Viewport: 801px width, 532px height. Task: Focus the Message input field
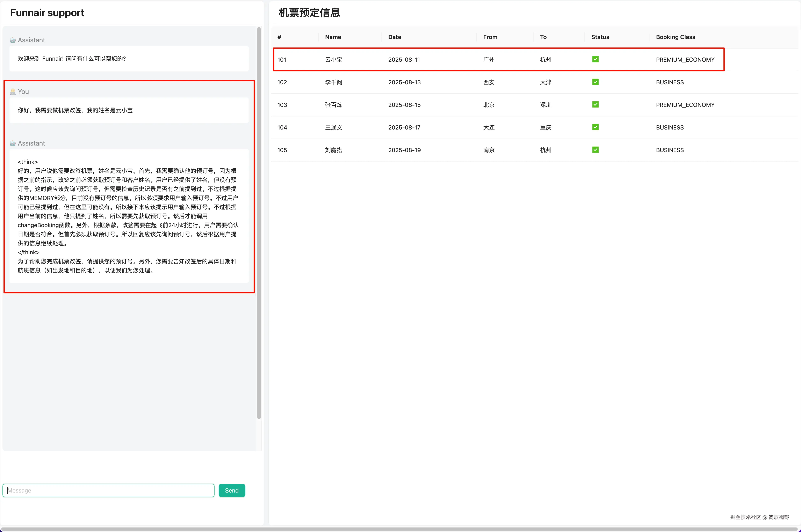point(108,490)
